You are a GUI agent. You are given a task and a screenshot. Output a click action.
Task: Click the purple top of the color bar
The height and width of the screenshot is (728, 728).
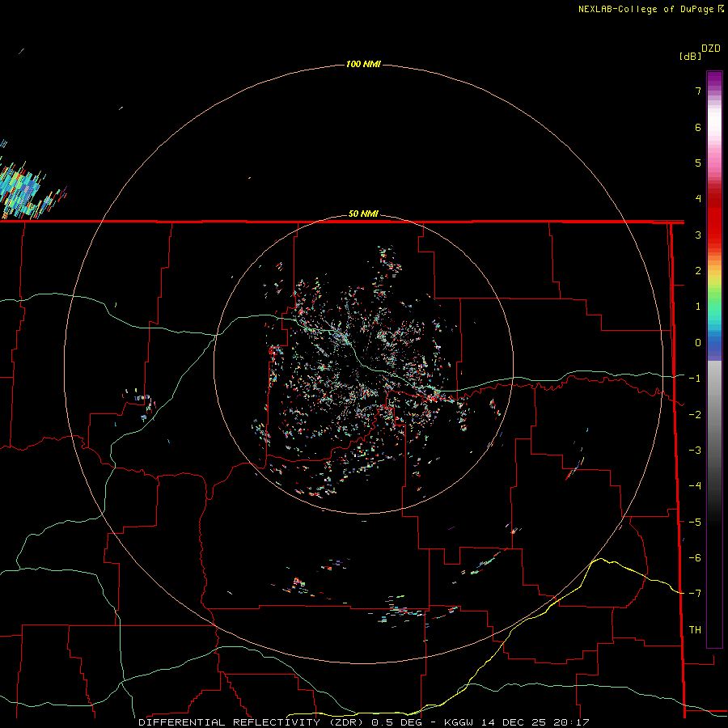(x=714, y=80)
